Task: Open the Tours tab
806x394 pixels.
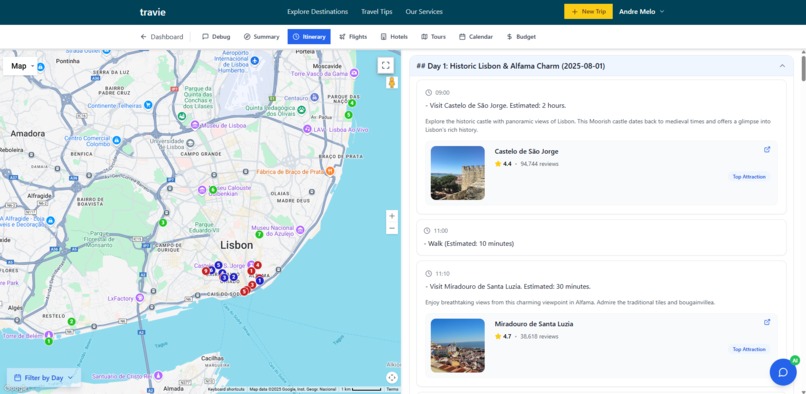Action: click(433, 37)
